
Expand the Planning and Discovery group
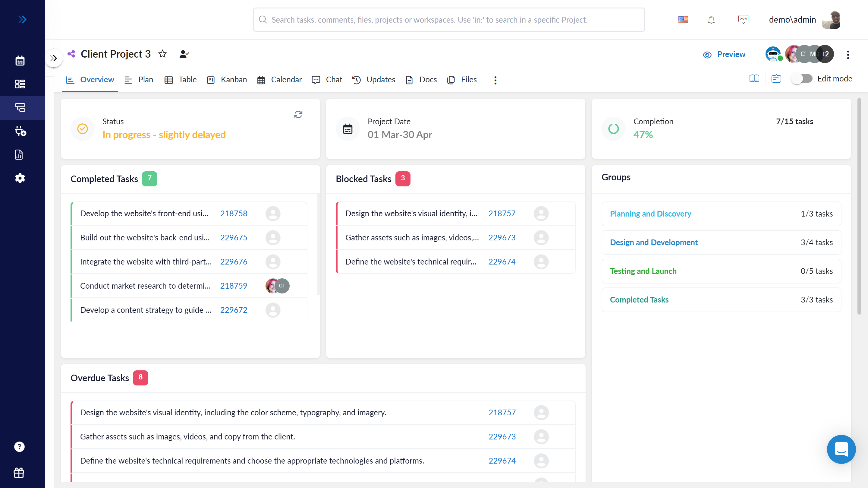[650, 214]
